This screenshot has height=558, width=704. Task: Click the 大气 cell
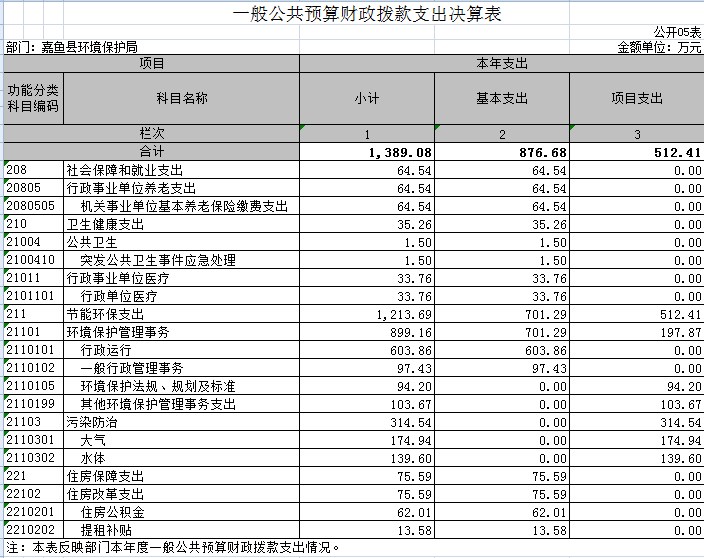[182, 439]
